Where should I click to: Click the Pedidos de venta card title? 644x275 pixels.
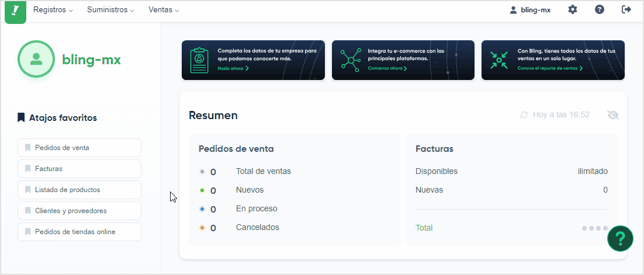click(x=236, y=149)
